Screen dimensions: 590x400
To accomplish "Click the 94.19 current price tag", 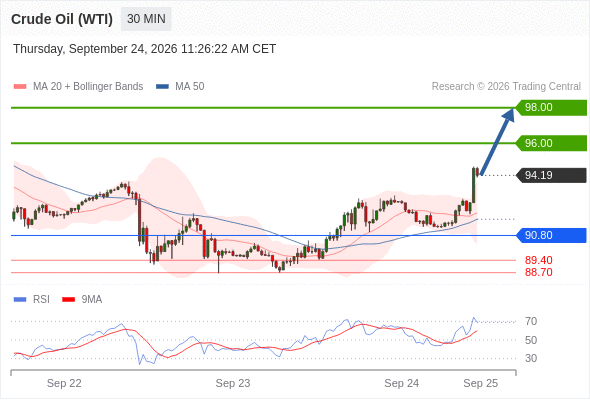I will pos(551,175).
